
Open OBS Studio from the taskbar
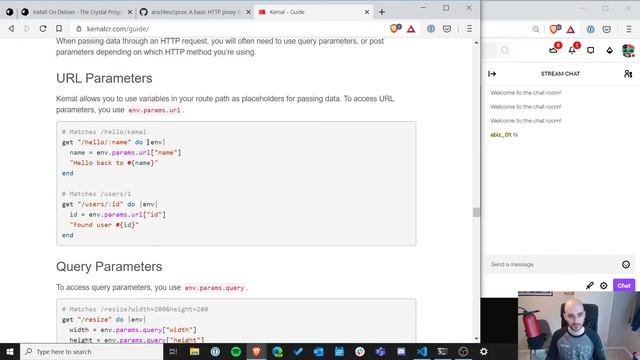point(463,351)
